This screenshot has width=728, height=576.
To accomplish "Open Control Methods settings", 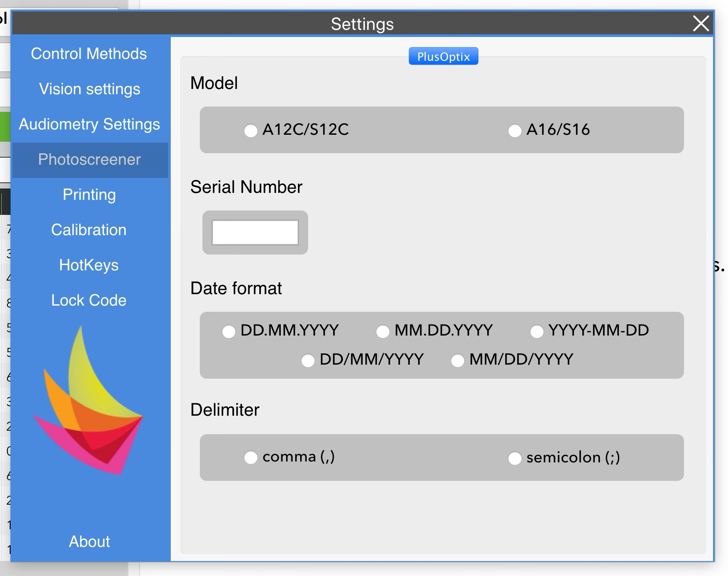I will point(89,54).
